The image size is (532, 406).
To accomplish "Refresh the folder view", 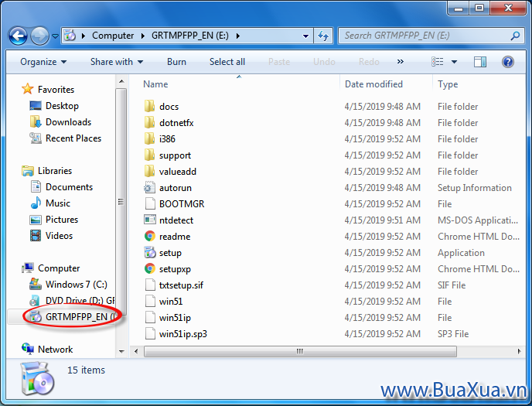I will click(x=323, y=36).
